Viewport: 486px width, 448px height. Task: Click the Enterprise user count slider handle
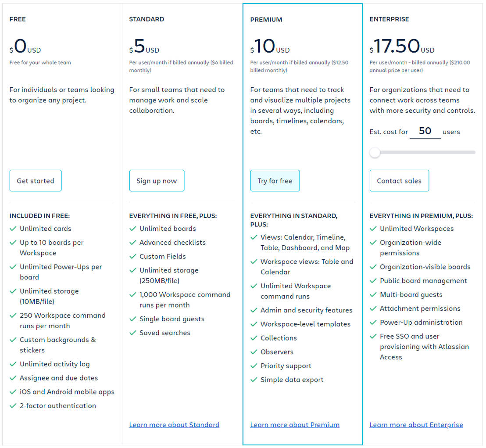[x=375, y=153]
